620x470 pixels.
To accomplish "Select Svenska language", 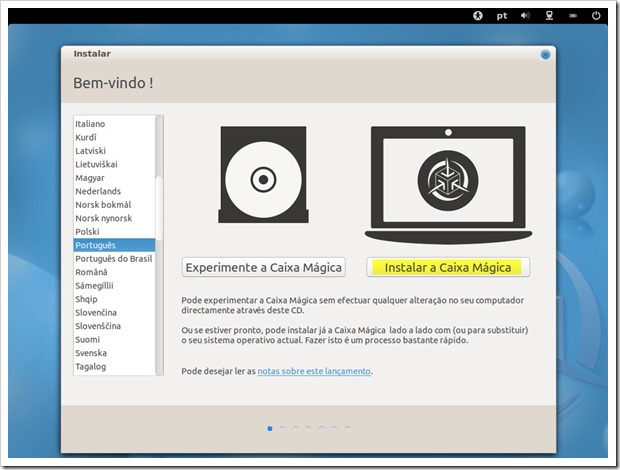I will pyautogui.click(x=114, y=353).
